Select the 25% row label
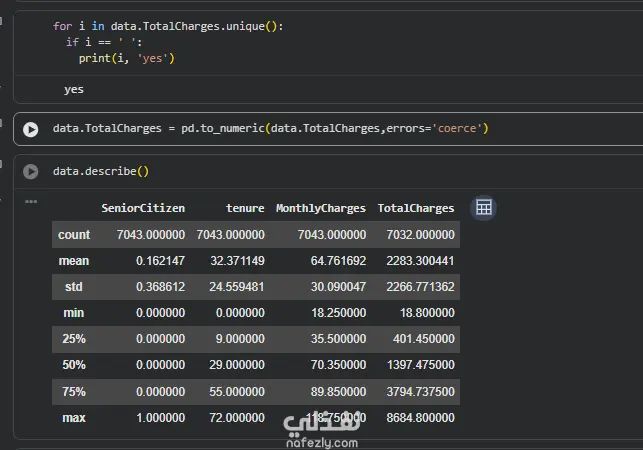 coord(74,339)
